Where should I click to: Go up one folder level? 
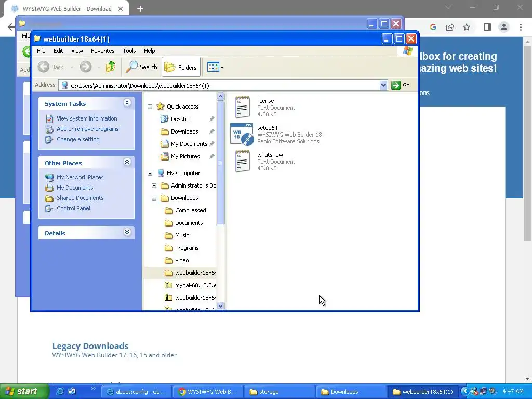111,67
